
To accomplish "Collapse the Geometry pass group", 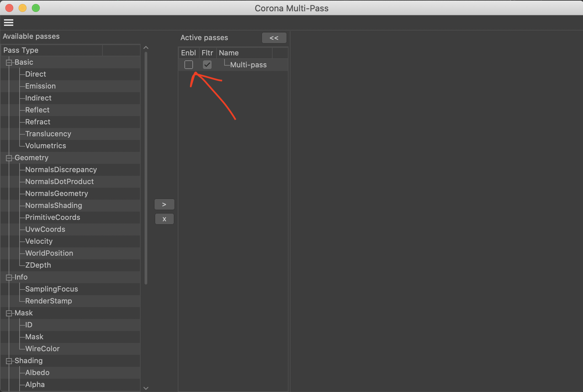I will (9, 158).
